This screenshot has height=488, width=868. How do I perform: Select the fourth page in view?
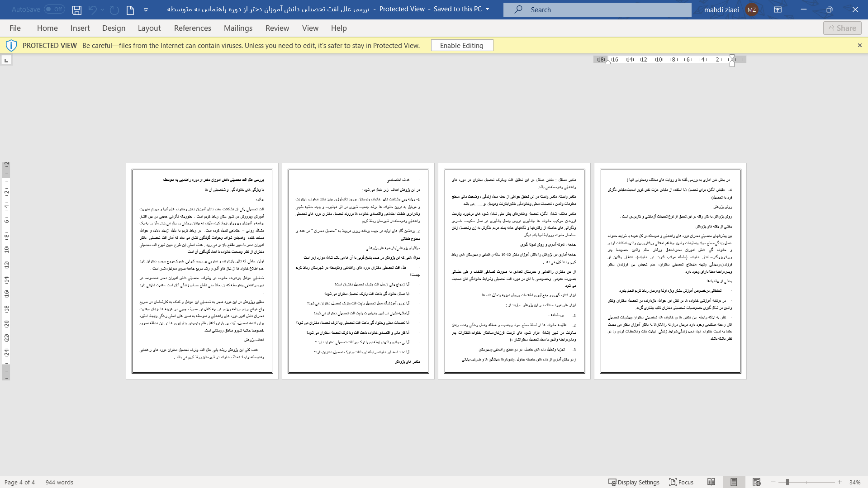(x=670, y=271)
